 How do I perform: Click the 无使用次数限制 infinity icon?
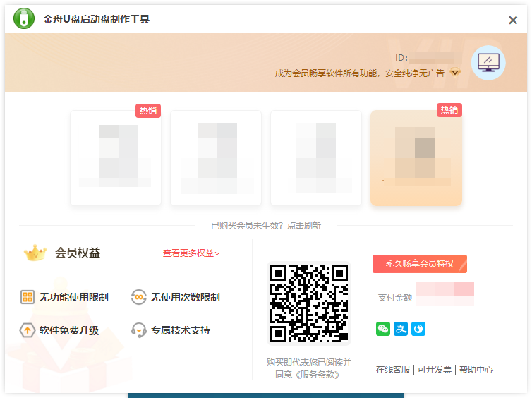click(138, 297)
